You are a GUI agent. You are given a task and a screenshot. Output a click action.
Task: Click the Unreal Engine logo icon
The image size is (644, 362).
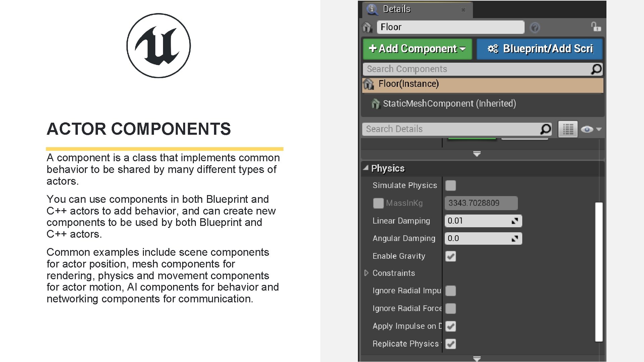(x=158, y=46)
